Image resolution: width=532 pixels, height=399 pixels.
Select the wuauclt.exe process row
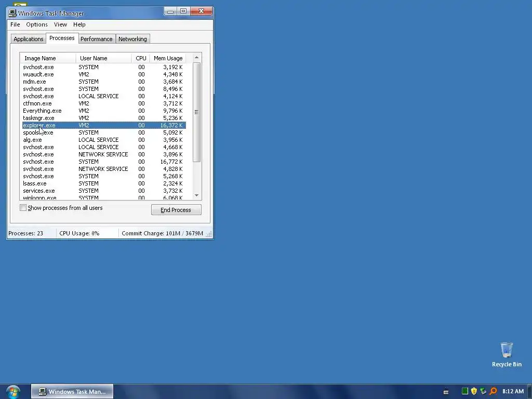pos(104,74)
